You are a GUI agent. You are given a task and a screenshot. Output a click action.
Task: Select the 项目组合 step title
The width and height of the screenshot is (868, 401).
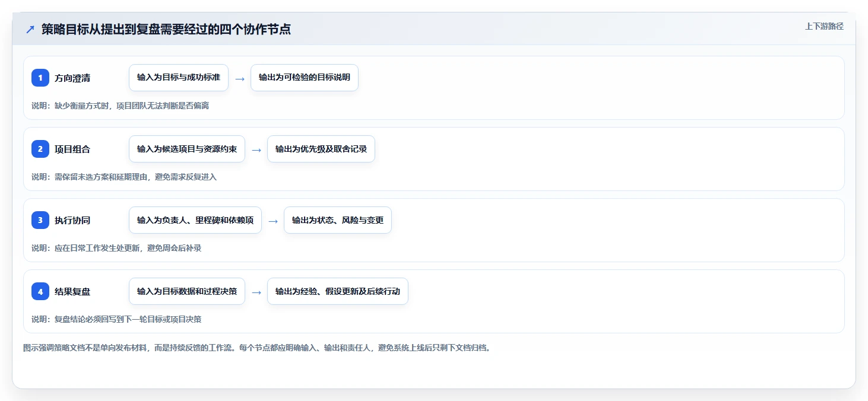72,149
